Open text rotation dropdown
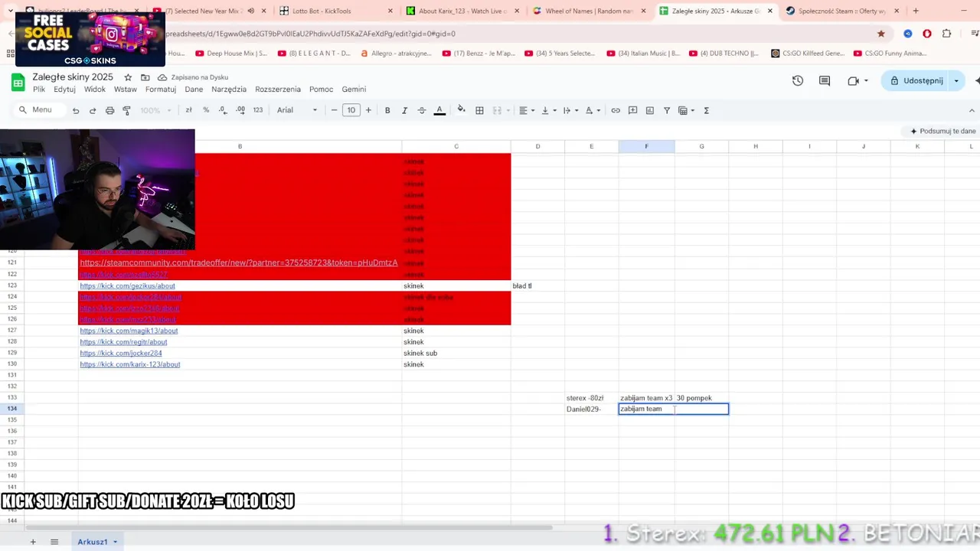Screen dimensions: 980x551 593,110
